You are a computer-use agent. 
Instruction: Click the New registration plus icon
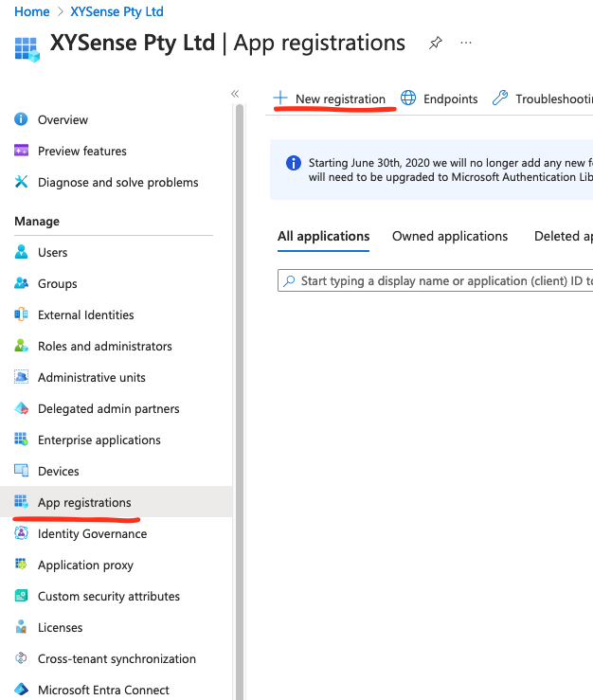pyautogui.click(x=280, y=98)
